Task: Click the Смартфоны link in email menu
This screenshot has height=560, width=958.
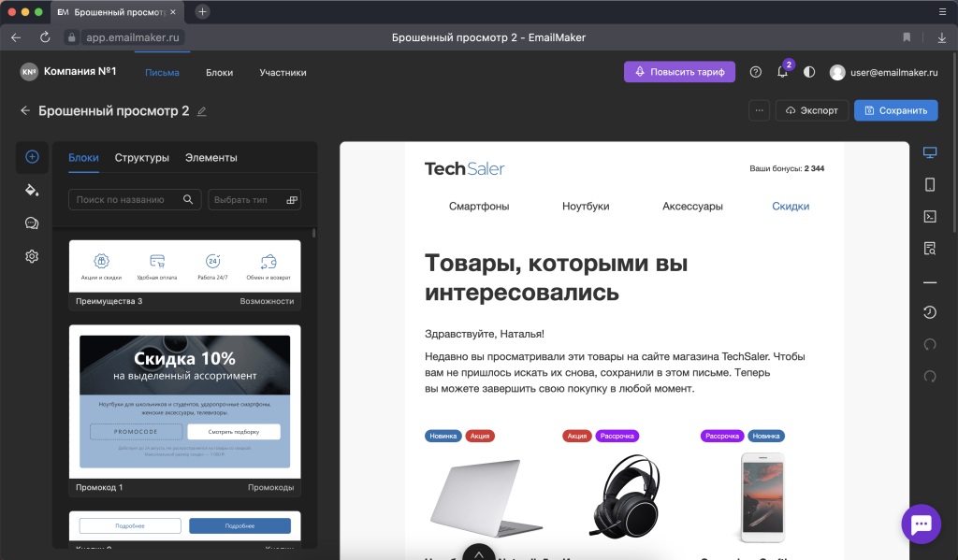Action: [x=479, y=207]
